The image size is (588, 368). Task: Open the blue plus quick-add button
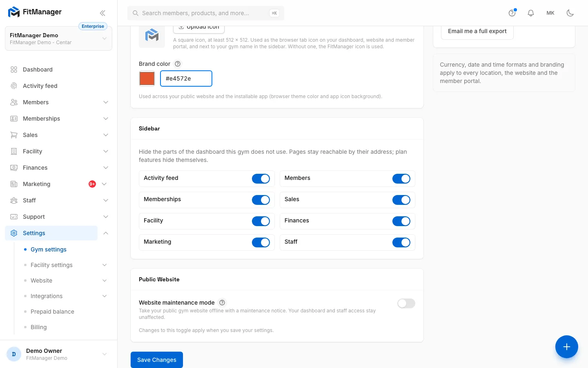click(x=567, y=347)
